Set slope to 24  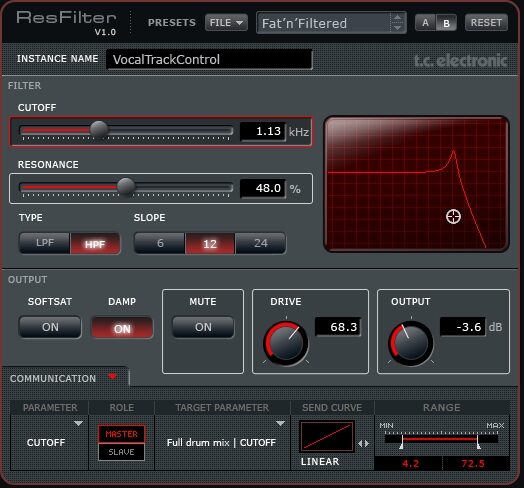point(261,243)
